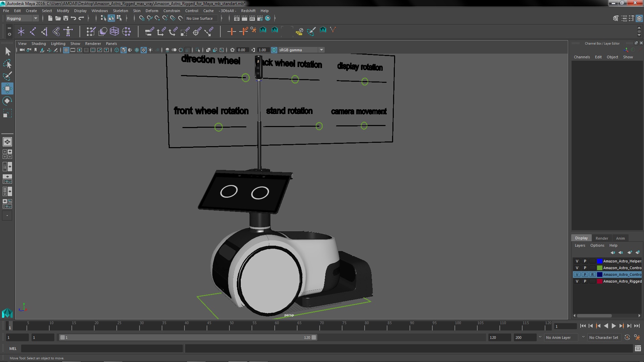Open the Redshift menu
644x362 pixels.
pos(248,11)
